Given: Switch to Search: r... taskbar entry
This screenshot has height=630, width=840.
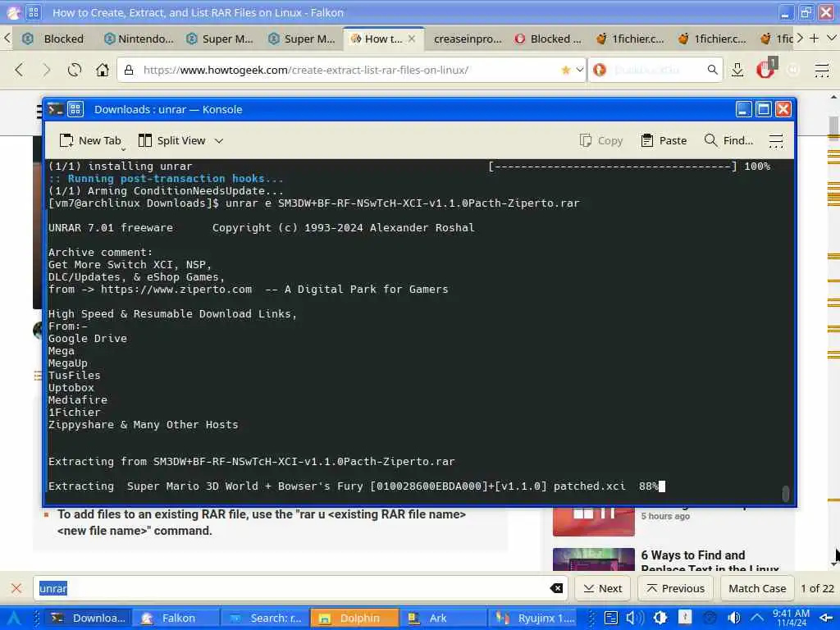Looking at the screenshot, I should 265,618.
